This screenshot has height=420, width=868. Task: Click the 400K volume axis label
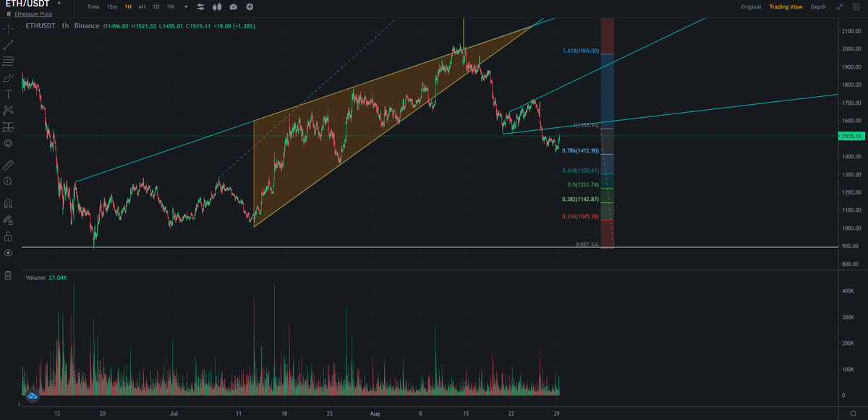(x=848, y=291)
